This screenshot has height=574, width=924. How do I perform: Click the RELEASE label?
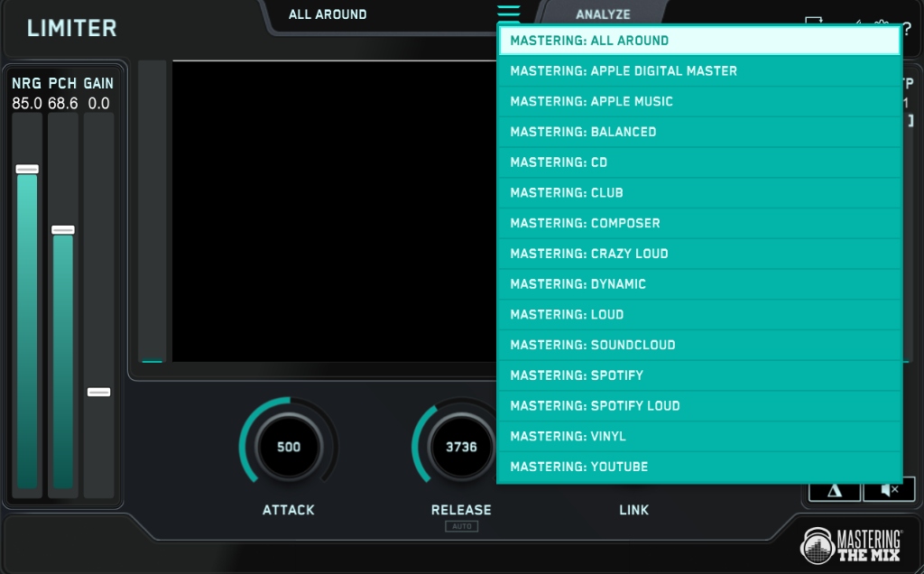[461, 510]
